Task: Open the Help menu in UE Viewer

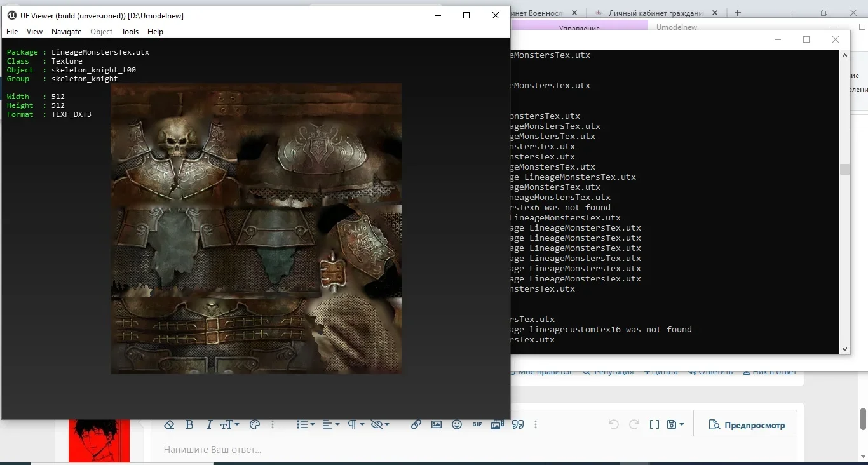Action: (155, 32)
